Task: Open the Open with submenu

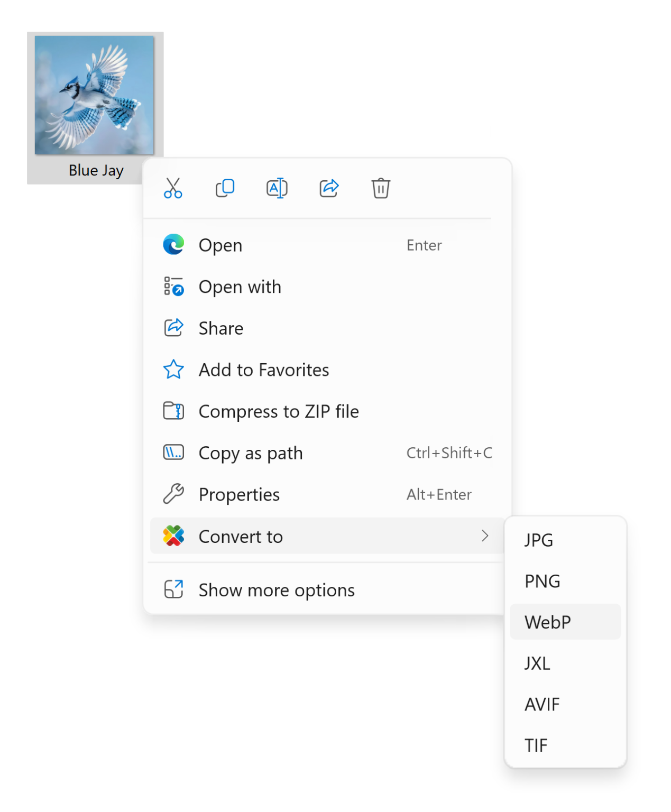Action: tap(240, 287)
